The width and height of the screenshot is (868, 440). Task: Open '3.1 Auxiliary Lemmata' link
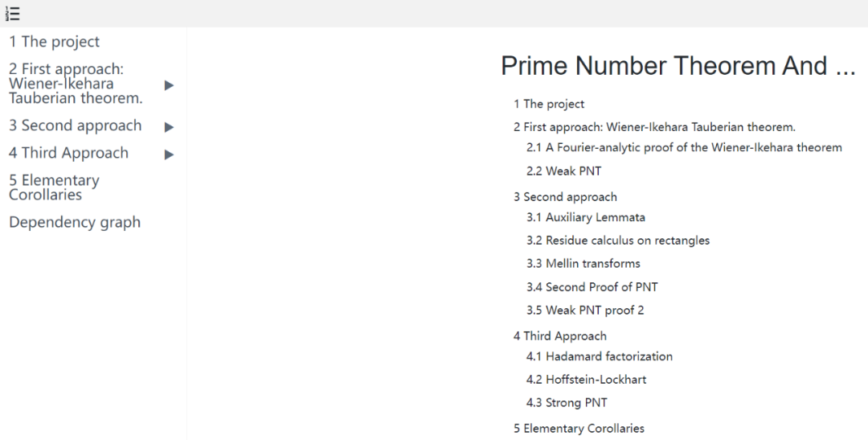tap(585, 217)
